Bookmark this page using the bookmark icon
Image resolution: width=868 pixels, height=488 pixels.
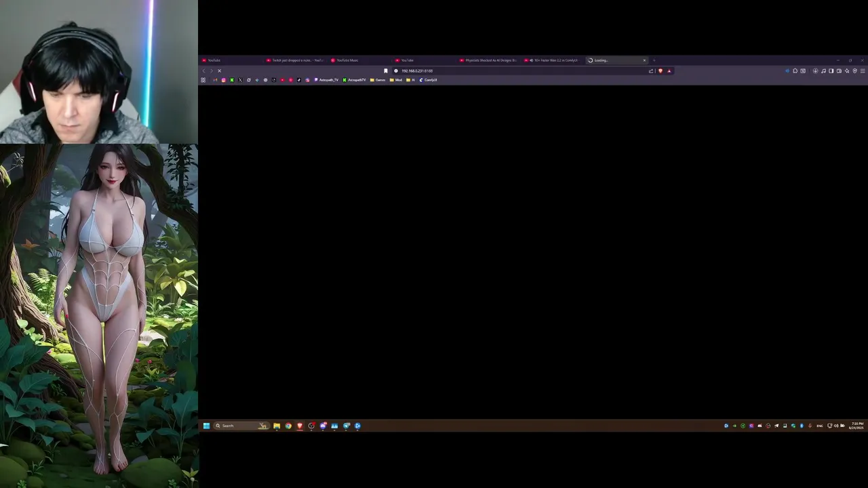pos(386,70)
